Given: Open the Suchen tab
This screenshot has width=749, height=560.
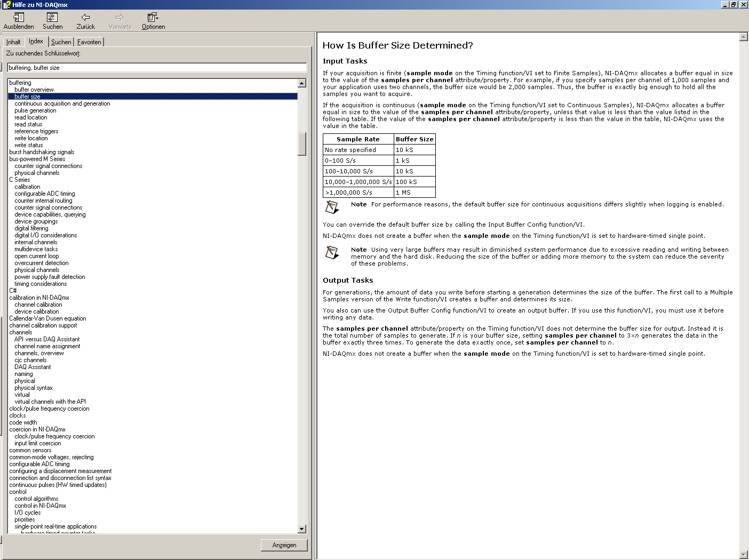Looking at the screenshot, I should click(x=61, y=42).
